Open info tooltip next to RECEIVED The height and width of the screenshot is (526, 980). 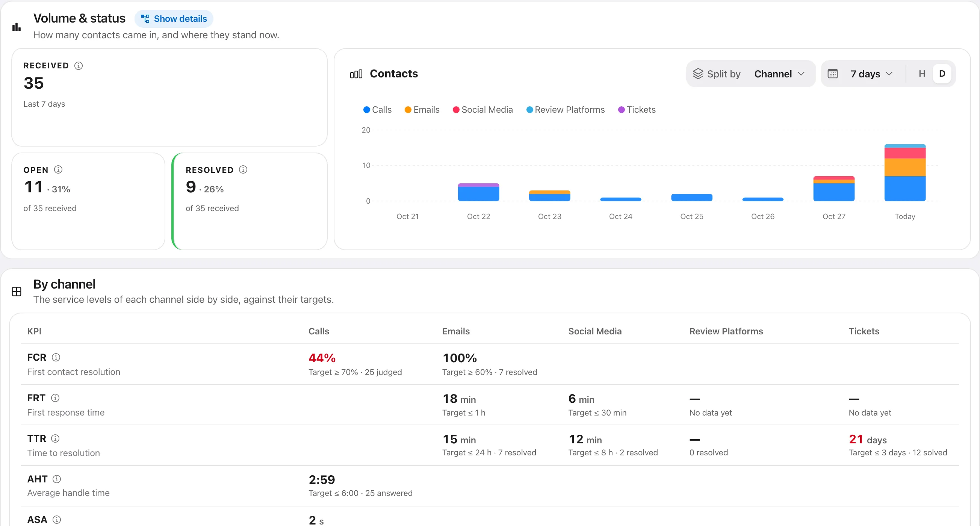point(79,66)
